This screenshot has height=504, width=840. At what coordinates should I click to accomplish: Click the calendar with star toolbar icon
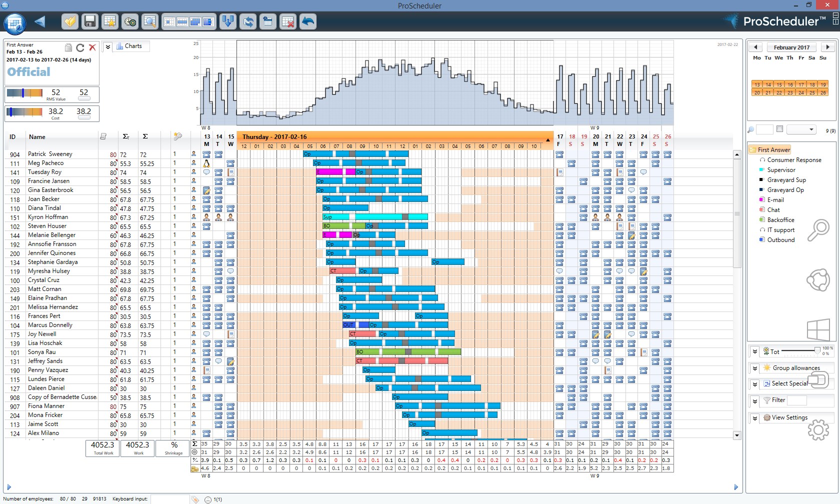(x=109, y=21)
